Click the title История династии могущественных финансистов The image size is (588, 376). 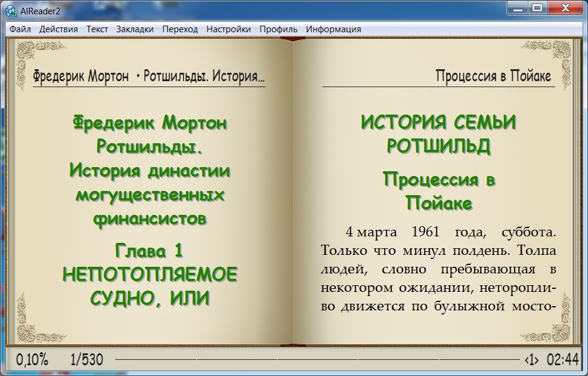click(150, 195)
